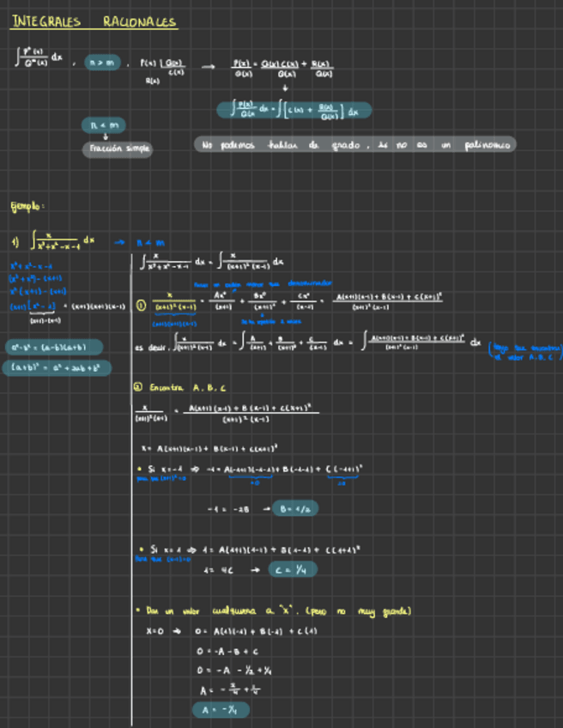563x728 pixels.
Task: Select the line '-1 = -2B'
Action: coord(228,509)
